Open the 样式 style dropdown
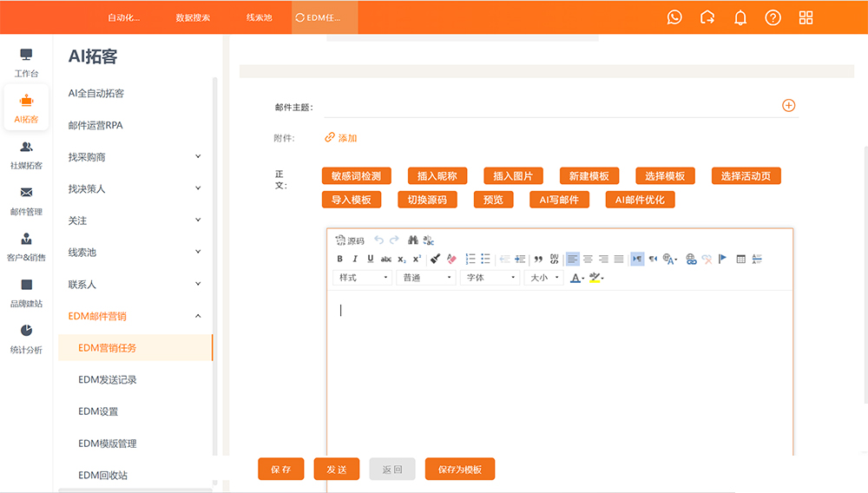Viewport: 868px width, 493px height. coord(362,277)
